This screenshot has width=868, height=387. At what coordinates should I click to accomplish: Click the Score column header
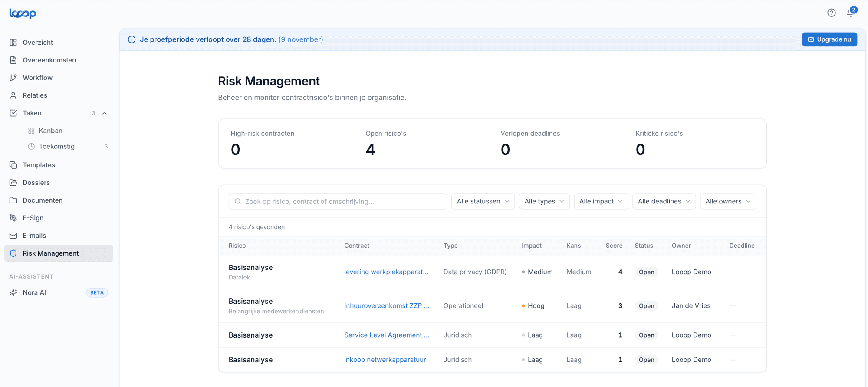[614, 246]
